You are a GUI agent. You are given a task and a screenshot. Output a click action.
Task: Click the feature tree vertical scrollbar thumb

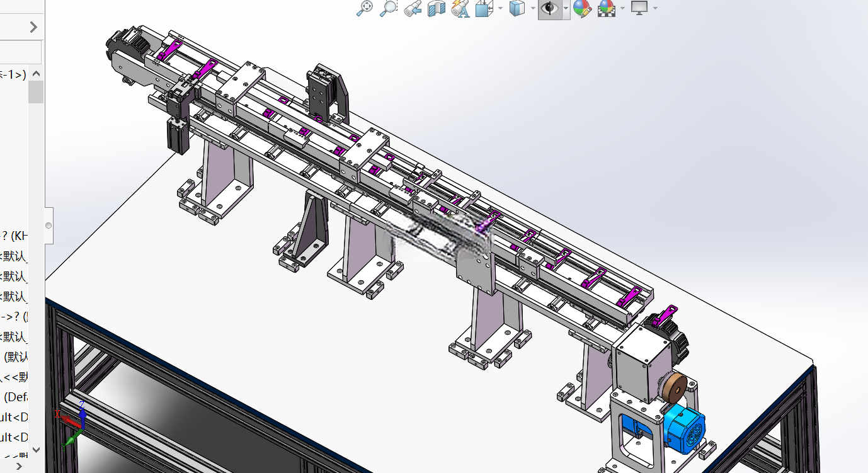click(x=36, y=92)
